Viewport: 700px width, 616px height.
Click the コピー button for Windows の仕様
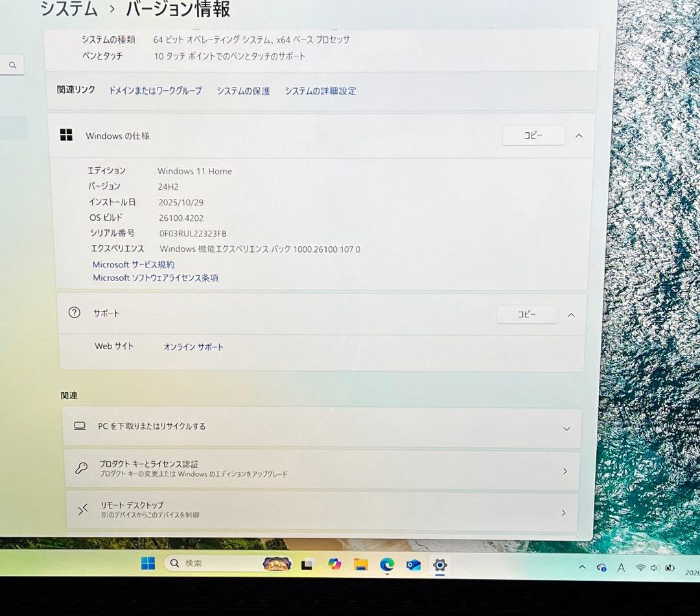click(533, 135)
